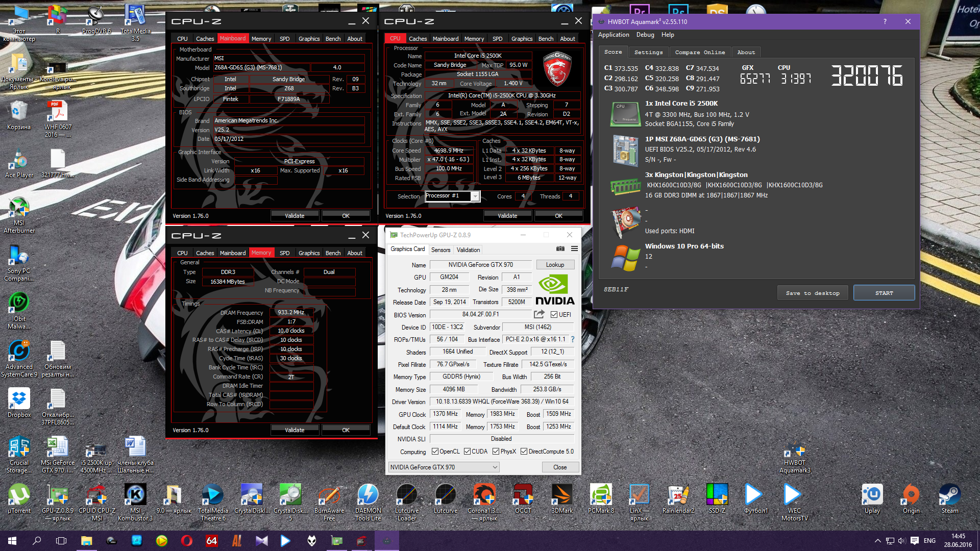The image size is (980, 551).
Task: Click the taskbar search magnifier icon
Action: pyautogui.click(x=37, y=540)
